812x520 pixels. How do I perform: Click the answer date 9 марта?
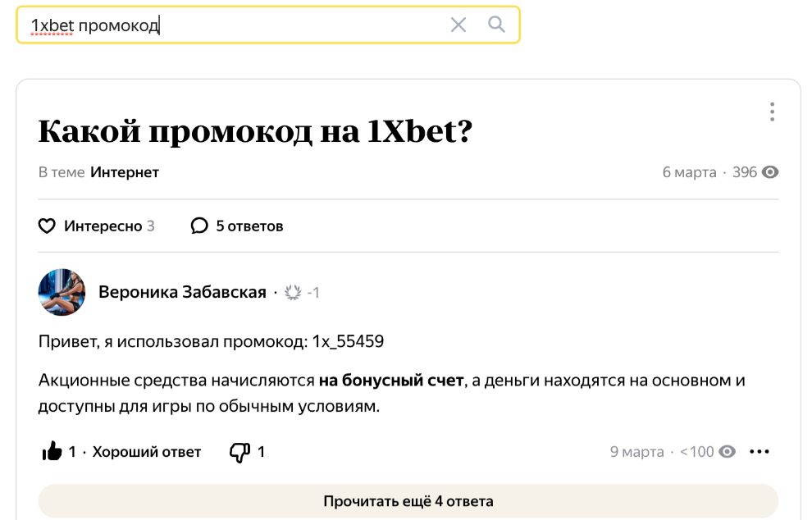(636, 451)
